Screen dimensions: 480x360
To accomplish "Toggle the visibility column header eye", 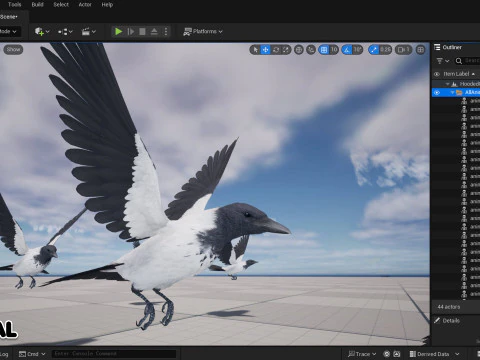I will (x=437, y=74).
